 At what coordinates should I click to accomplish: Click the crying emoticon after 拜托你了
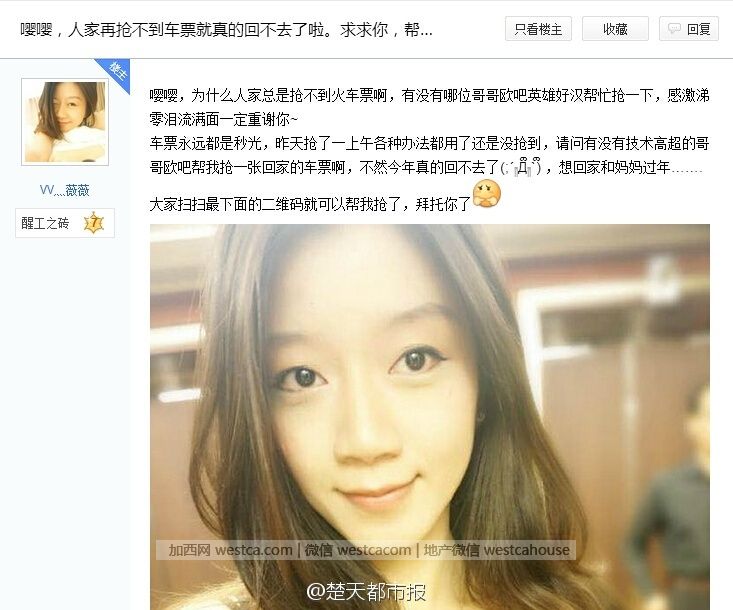pos(487,194)
